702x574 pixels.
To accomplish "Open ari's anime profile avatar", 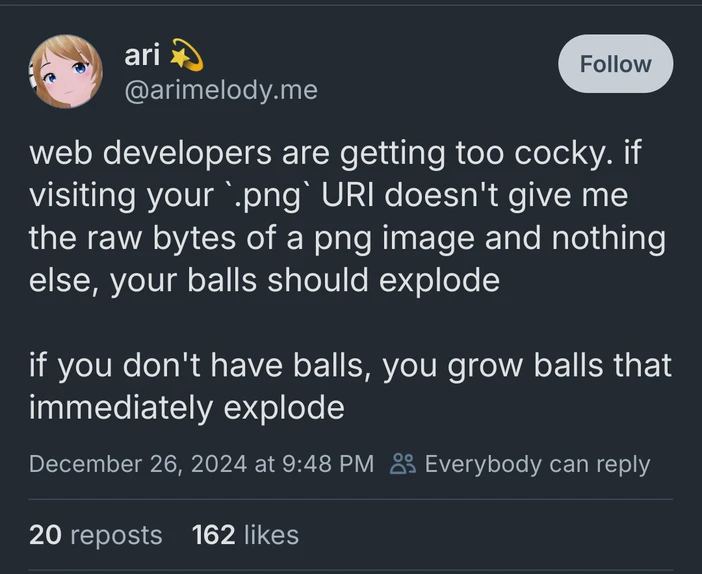I will 66,71.
